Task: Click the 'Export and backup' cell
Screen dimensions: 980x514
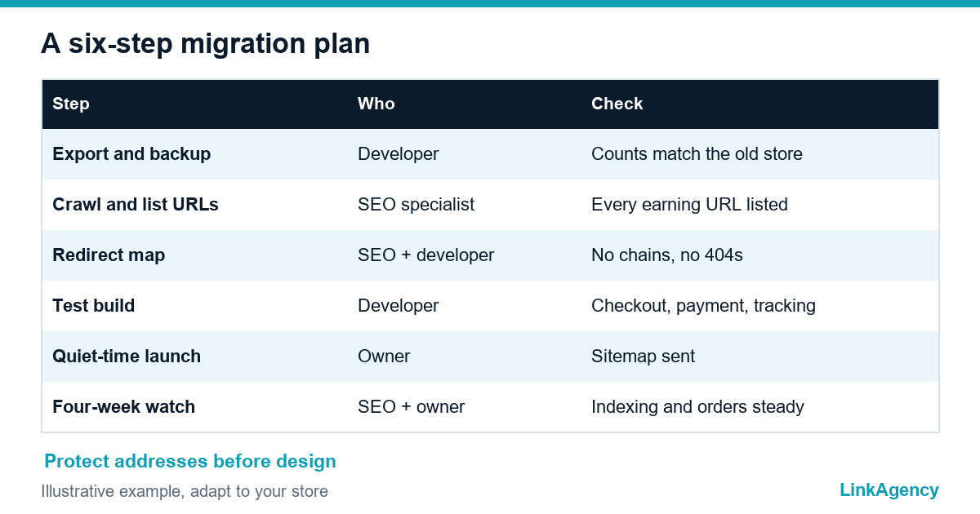Action: 131,153
